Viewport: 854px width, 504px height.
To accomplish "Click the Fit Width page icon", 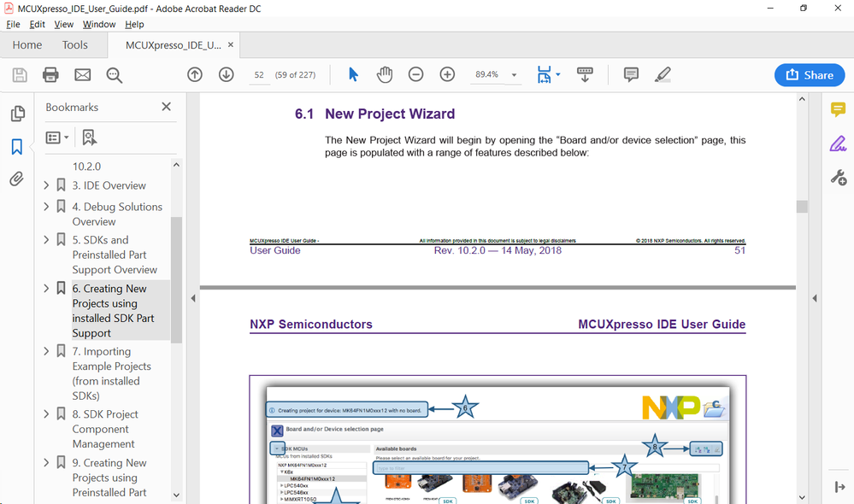I will pyautogui.click(x=544, y=74).
